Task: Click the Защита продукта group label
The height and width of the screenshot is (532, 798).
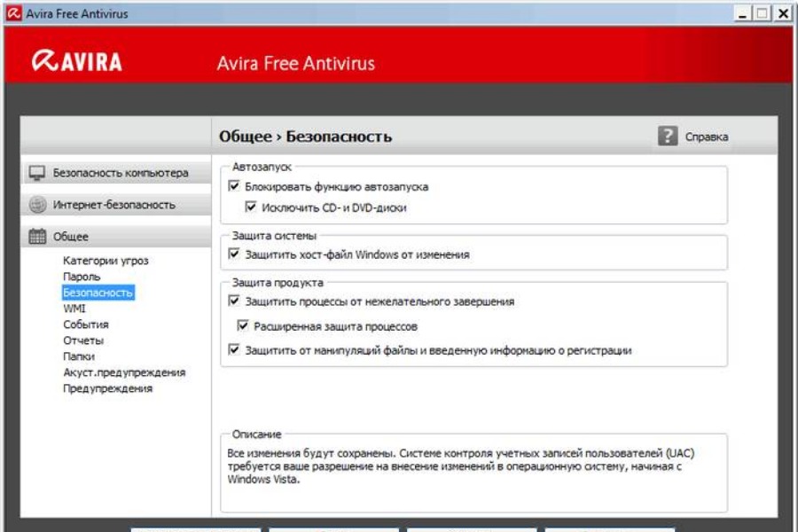Action: point(278,283)
